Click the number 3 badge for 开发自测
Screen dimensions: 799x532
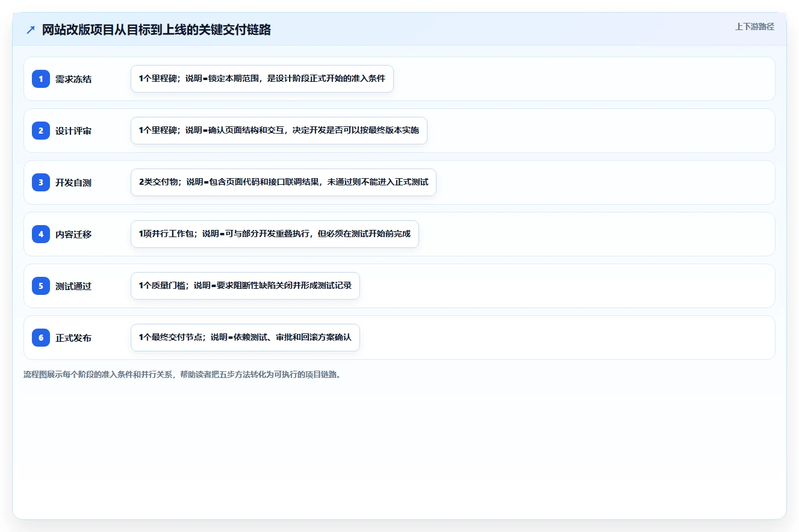[41, 182]
